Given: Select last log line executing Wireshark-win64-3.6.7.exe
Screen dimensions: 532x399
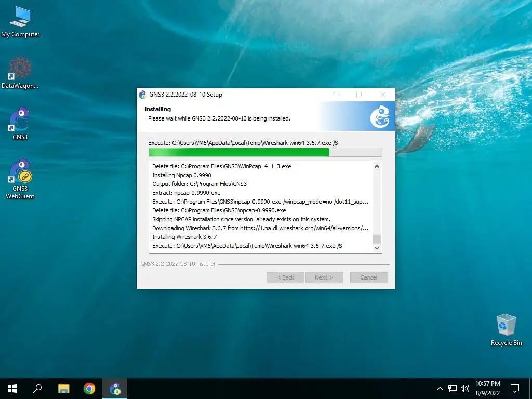Looking at the screenshot, I should 247,246.
